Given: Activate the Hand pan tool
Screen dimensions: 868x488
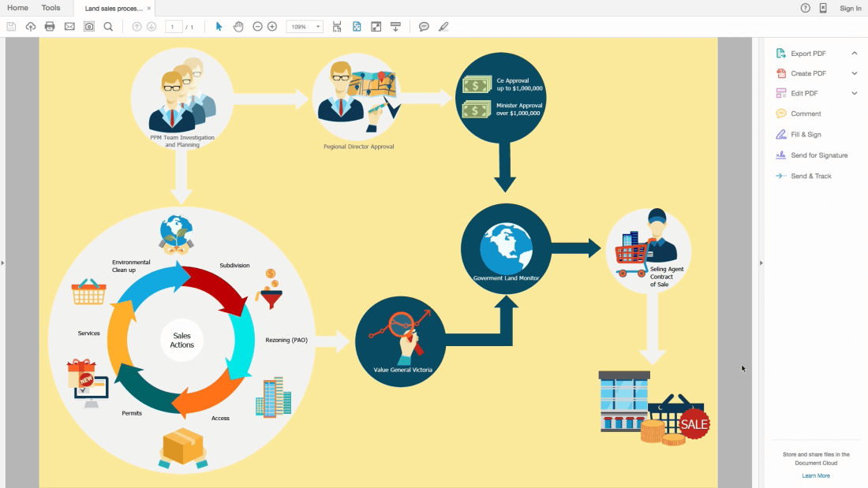Looking at the screenshot, I should (x=238, y=27).
